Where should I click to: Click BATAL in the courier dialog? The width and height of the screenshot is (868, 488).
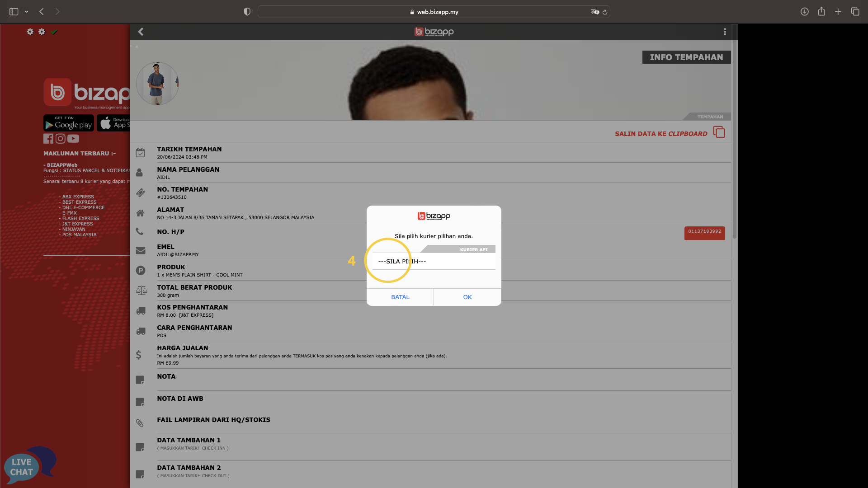tap(400, 297)
